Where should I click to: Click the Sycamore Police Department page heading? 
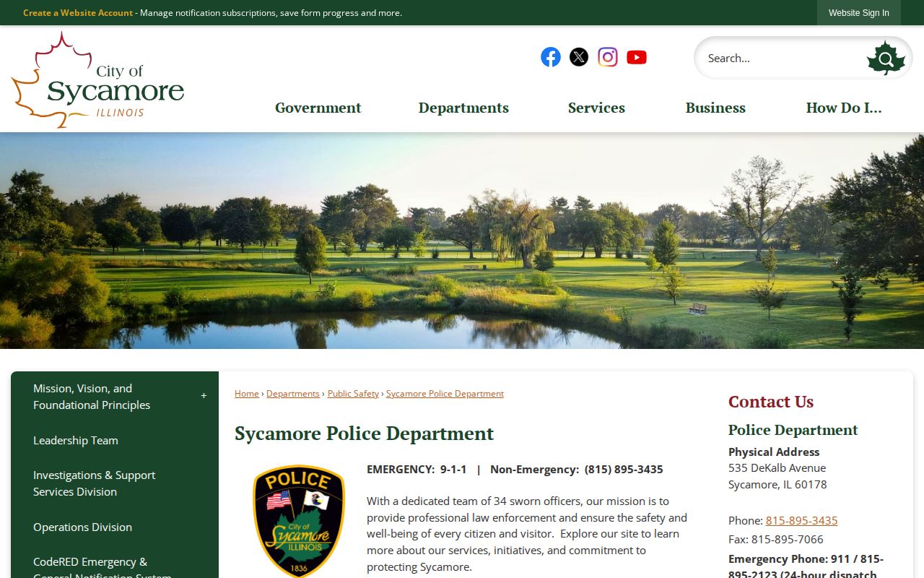[364, 433]
